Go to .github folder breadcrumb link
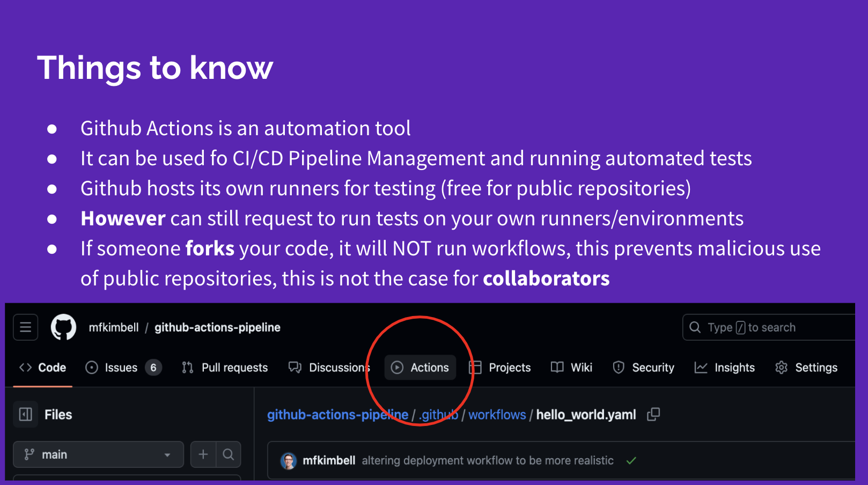The width and height of the screenshot is (868, 485). [438, 415]
